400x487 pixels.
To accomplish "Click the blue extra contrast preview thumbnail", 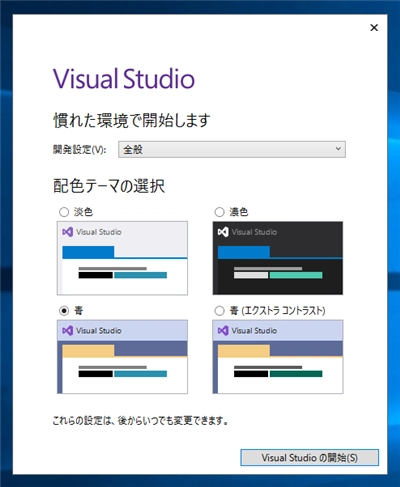I will coord(278,357).
